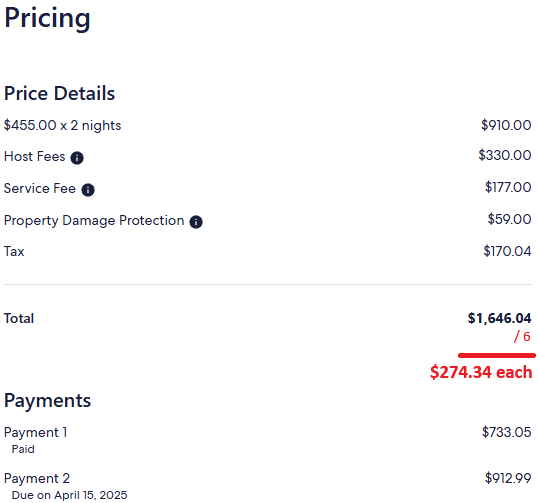The width and height of the screenshot is (539, 503).
Task: Open the Service Fee info icon
Action: coord(88,190)
